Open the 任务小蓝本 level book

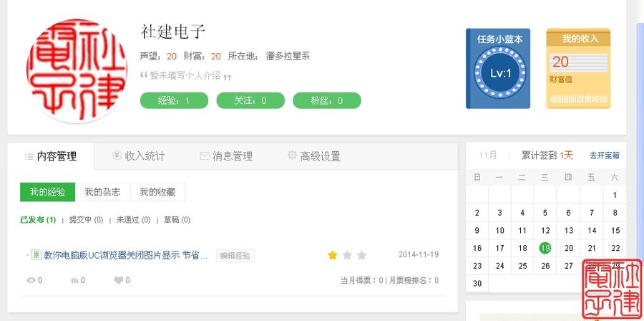[498, 70]
